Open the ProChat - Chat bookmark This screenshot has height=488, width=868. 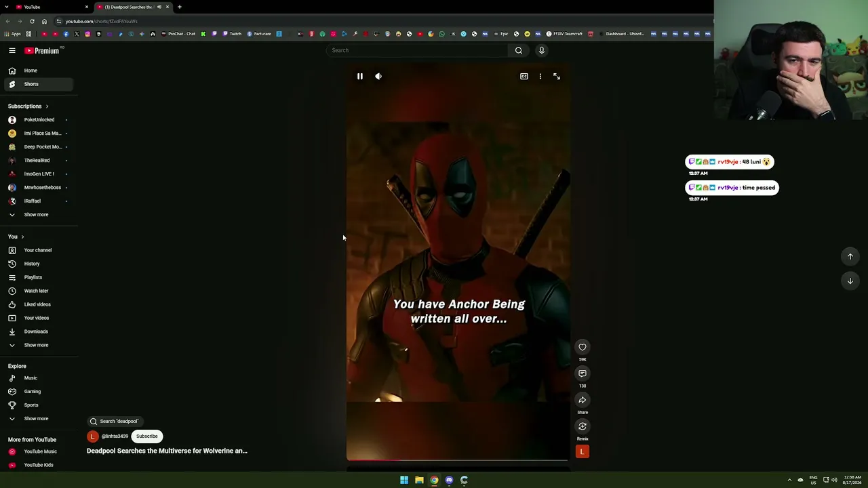178,34
